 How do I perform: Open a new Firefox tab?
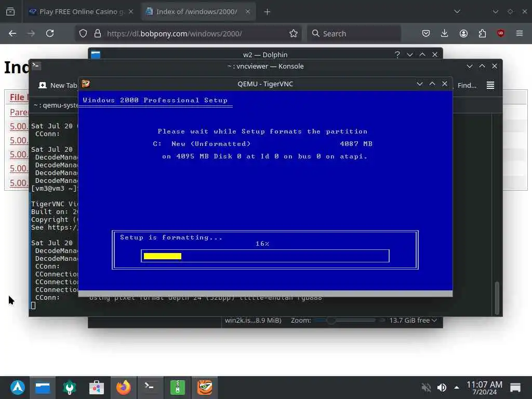(x=268, y=12)
